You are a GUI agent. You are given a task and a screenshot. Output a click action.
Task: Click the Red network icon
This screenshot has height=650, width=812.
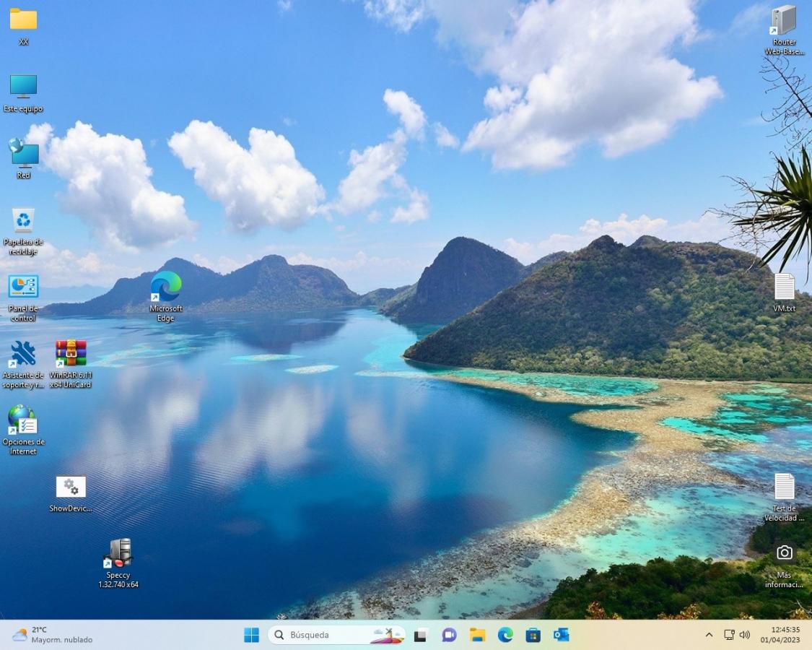(x=24, y=153)
